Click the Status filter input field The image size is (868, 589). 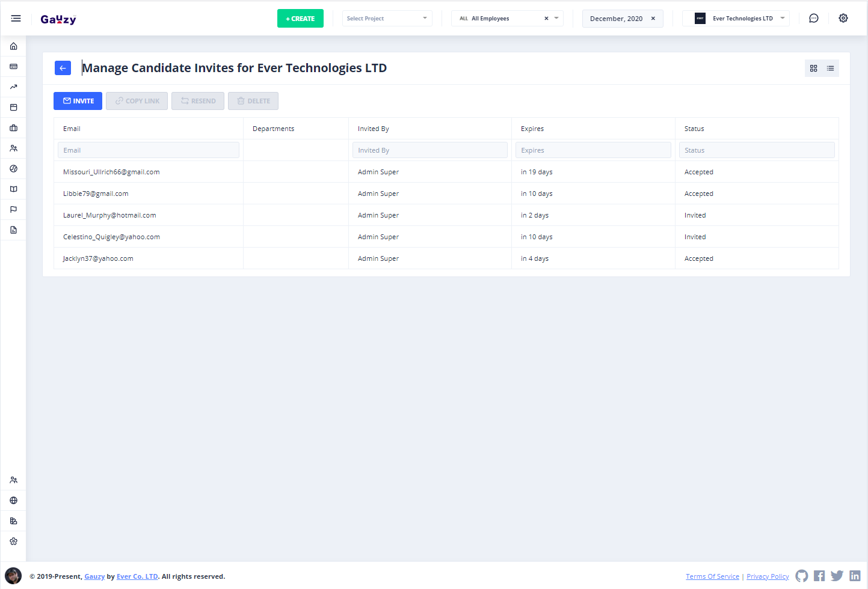(x=756, y=150)
